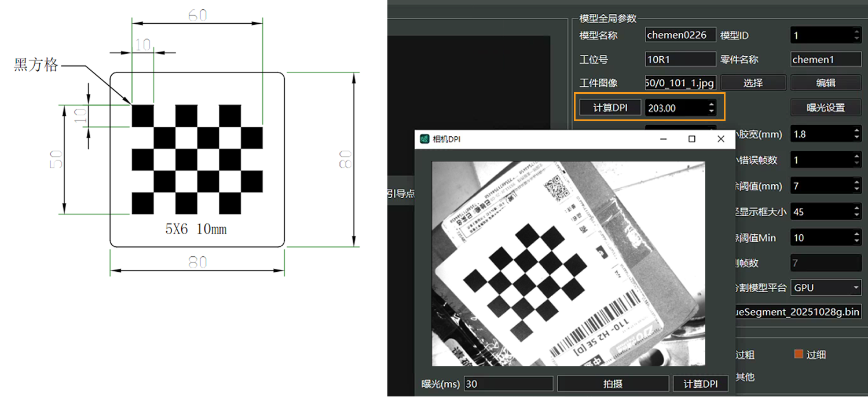
Task: Increase the DPI value with up arrow
Action: [x=712, y=104]
